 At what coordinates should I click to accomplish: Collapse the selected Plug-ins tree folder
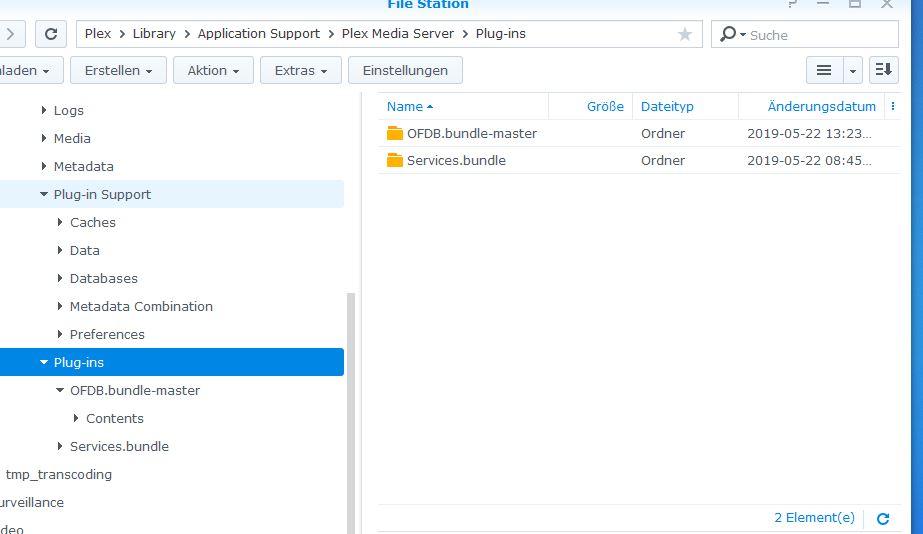coord(44,362)
